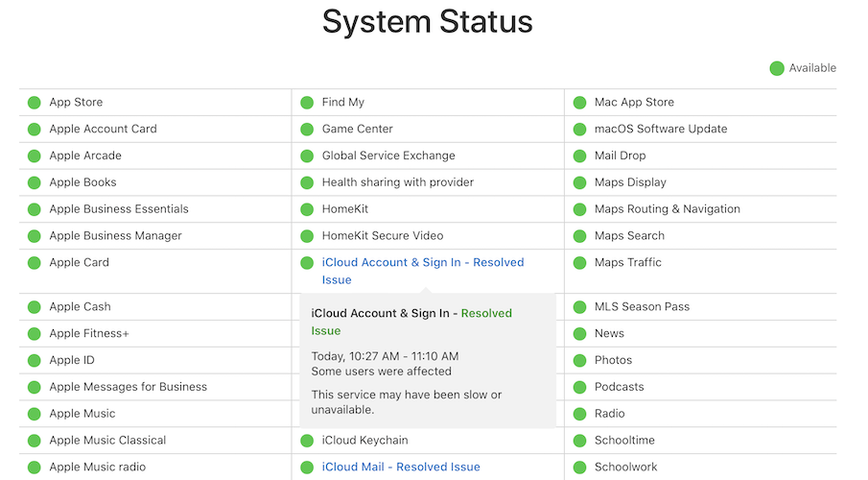The image size is (868, 480).
Task: Select the Apple Messages for Business text
Action: (x=128, y=386)
